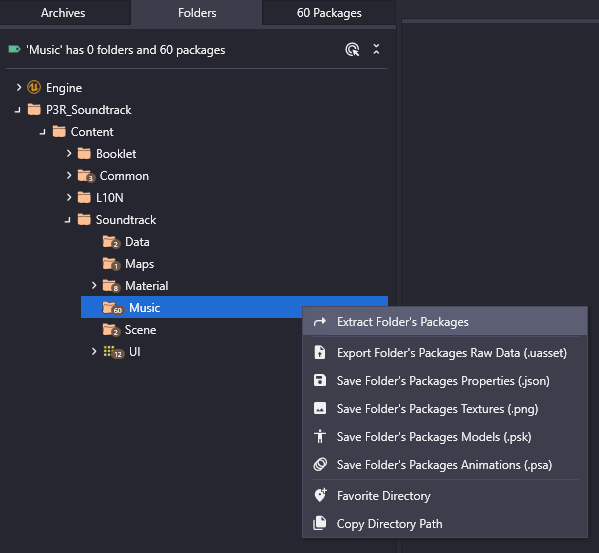Open the 60 Packages tab
Screen dimensions: 599x553
(x=329, y=13)
